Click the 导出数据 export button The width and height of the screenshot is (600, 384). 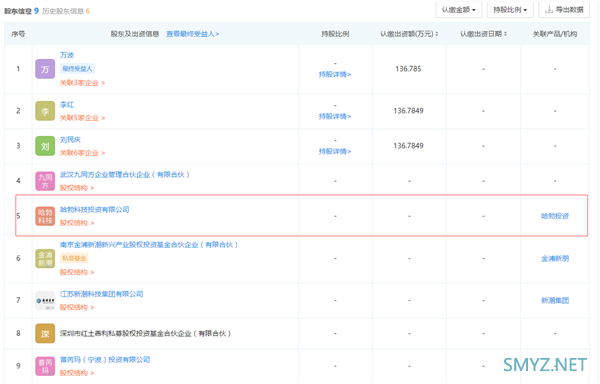(x=564, y=10)
